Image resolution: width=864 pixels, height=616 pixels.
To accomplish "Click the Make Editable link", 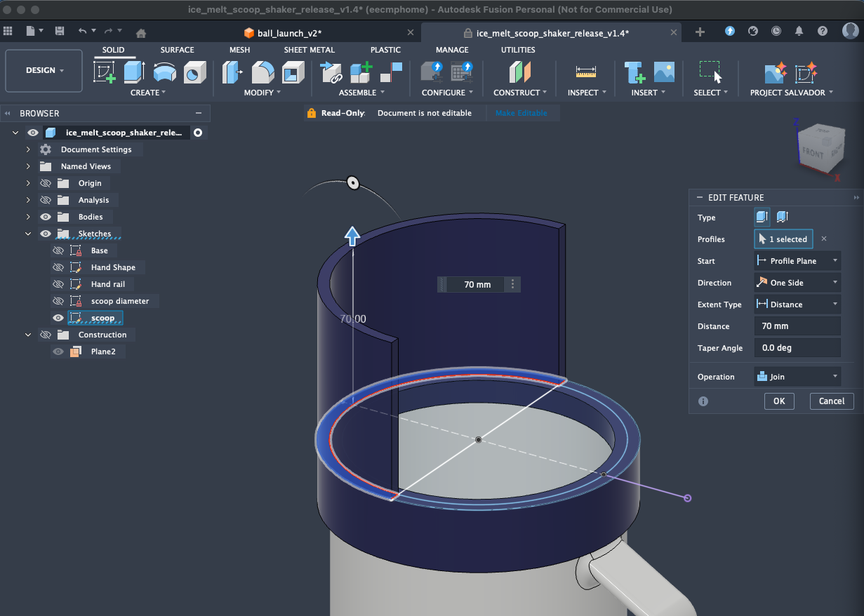I will click(x=521, y=113).
